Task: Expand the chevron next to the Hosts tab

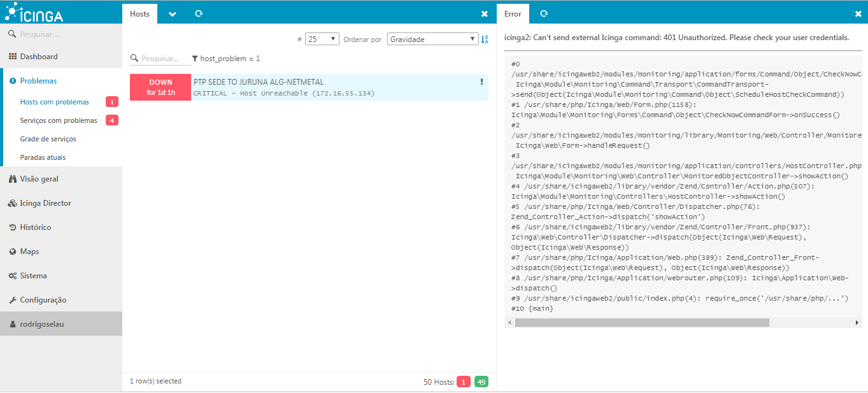Action: (x=171, y=13)
